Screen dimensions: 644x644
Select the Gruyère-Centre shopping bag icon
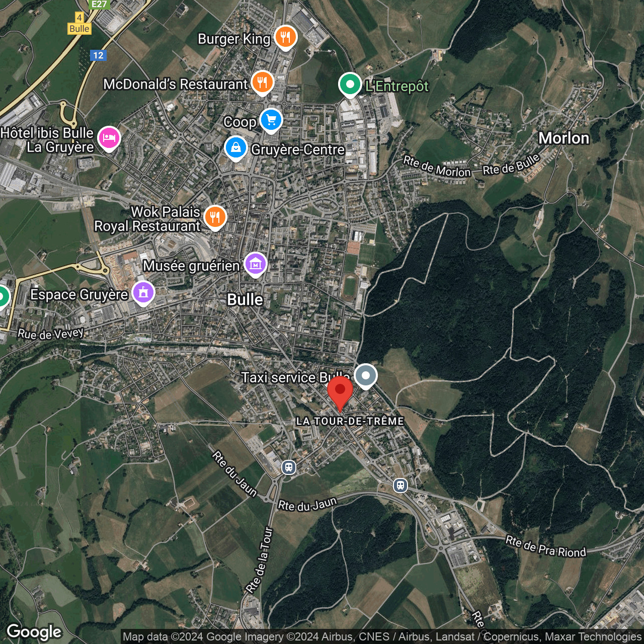click(236, 147)
